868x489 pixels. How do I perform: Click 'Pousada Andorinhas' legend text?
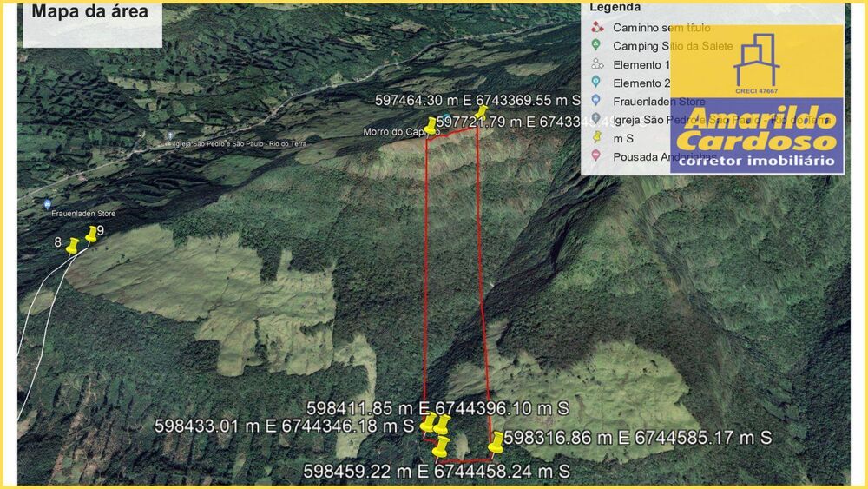pyautogui.click(x=664, y=157)
